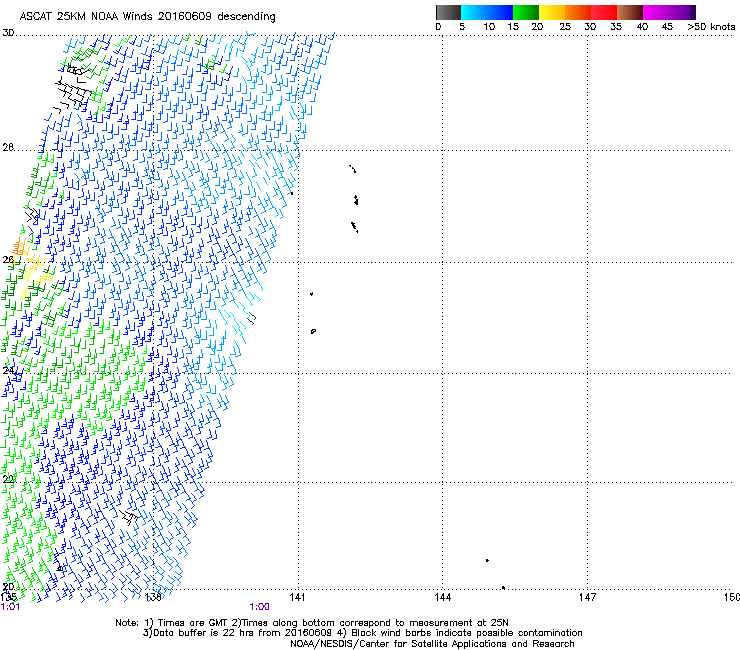740x650 pixels.
Task: Click the title 'ASCAT 25KM NOAA Winds 20160609 descending'
Action: [147, 17]
